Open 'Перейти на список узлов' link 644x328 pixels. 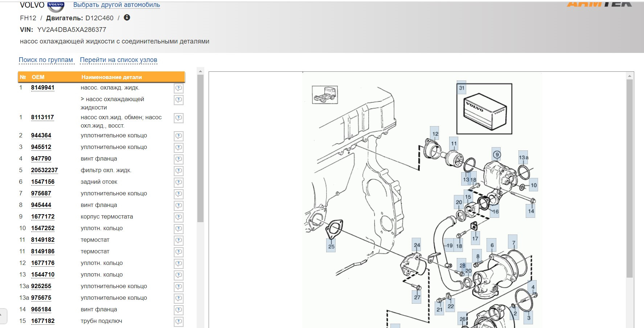tap(119, 60)
